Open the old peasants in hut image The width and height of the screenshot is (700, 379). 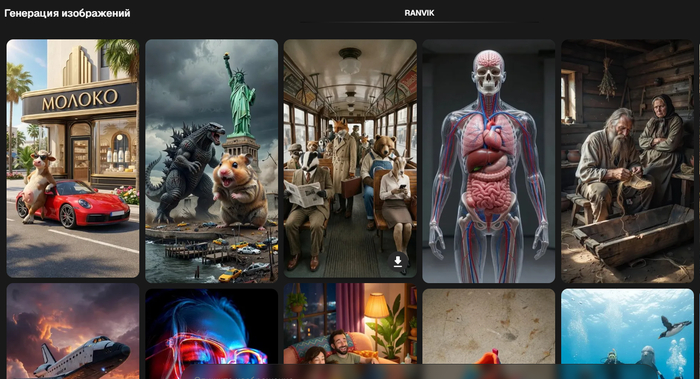628,161
